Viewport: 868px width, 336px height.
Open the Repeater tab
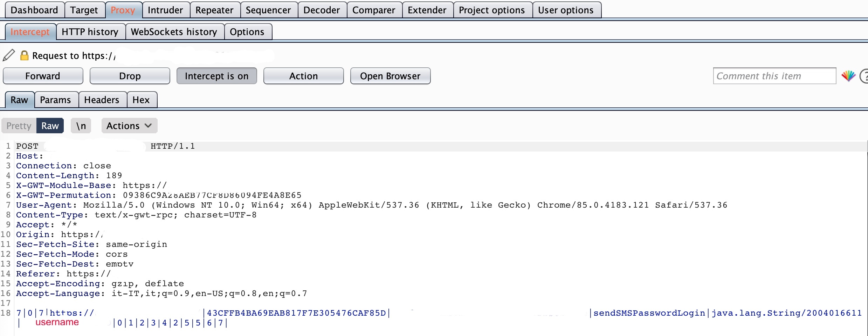214,10
